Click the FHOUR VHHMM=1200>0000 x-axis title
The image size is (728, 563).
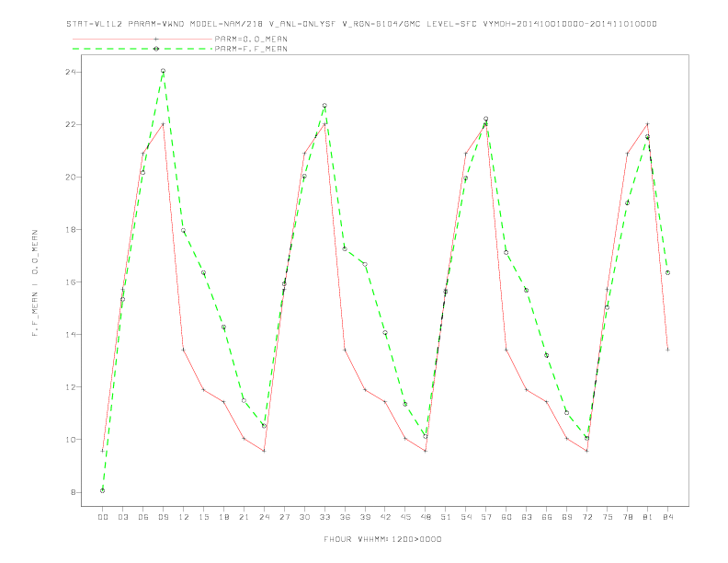(x=382, y=539)
